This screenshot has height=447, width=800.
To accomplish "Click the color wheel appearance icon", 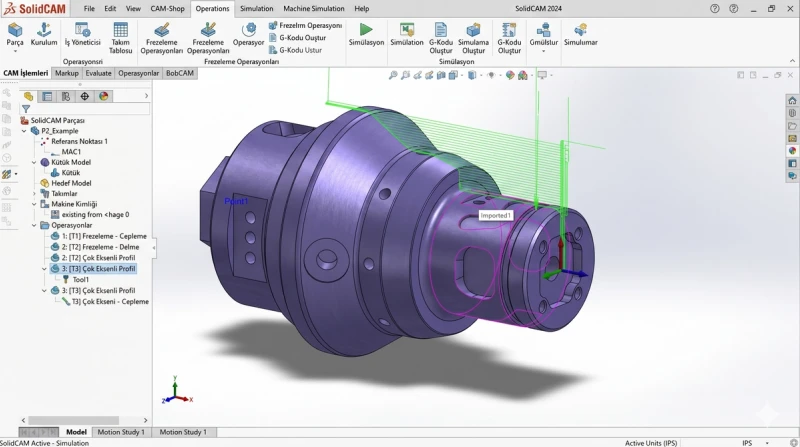I will (104, 96).
